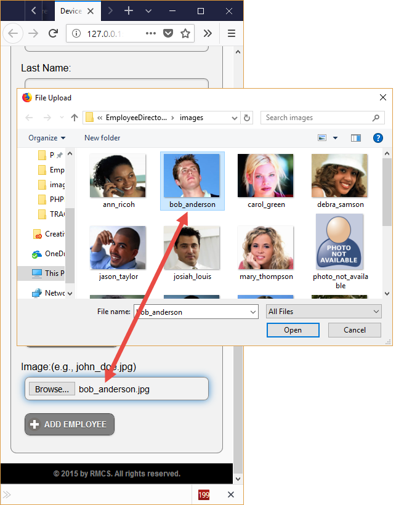
Task: Go up one folder level arrow
Action: tap(75, 118)
